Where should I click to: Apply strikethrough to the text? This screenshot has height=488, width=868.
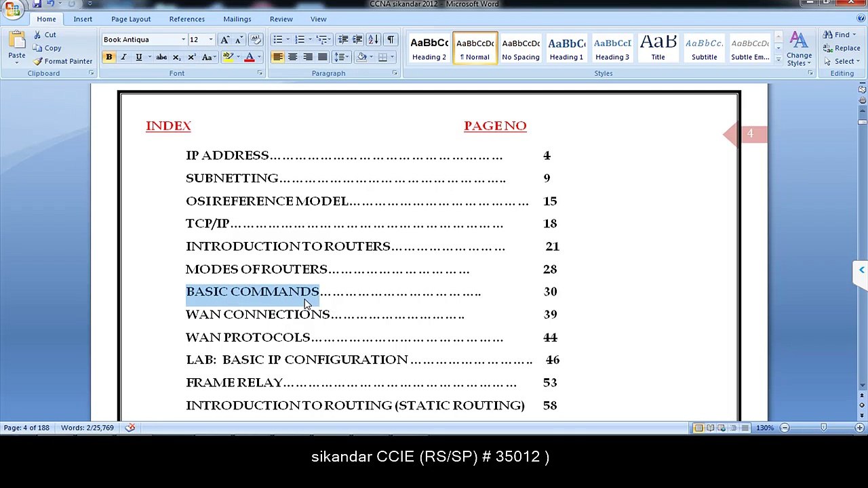tap(161, 57)
